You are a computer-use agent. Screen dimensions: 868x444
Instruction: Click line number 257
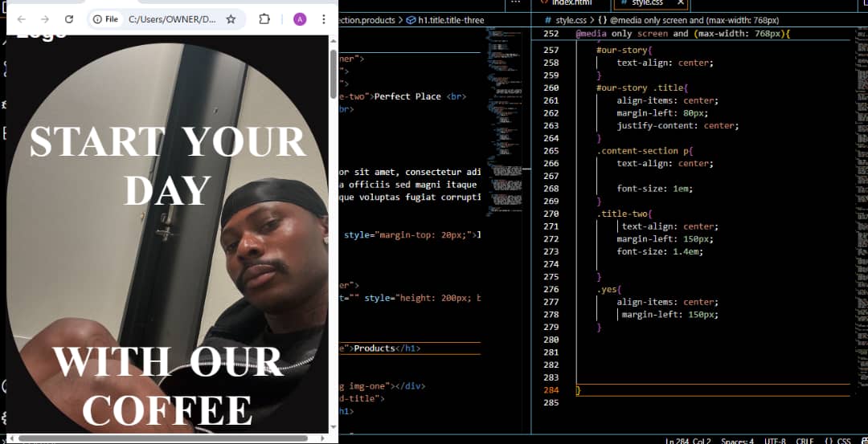551,50
